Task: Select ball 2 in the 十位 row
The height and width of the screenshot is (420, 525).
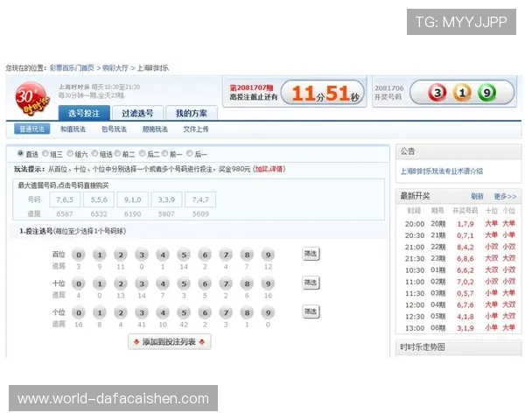Action: pyautogui.click(x=121, y=284)
